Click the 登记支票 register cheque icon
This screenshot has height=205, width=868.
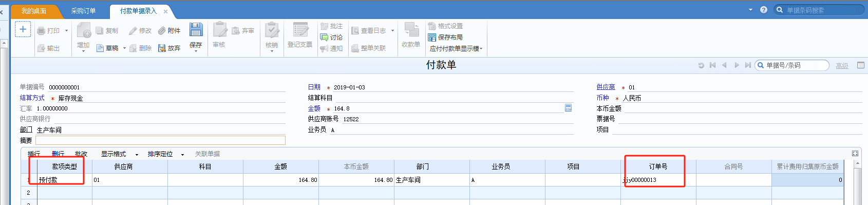pos(300,30)
